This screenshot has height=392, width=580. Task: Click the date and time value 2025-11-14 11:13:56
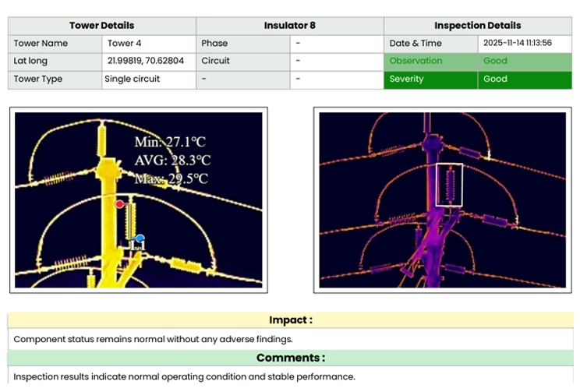click(x=517, y=43)
